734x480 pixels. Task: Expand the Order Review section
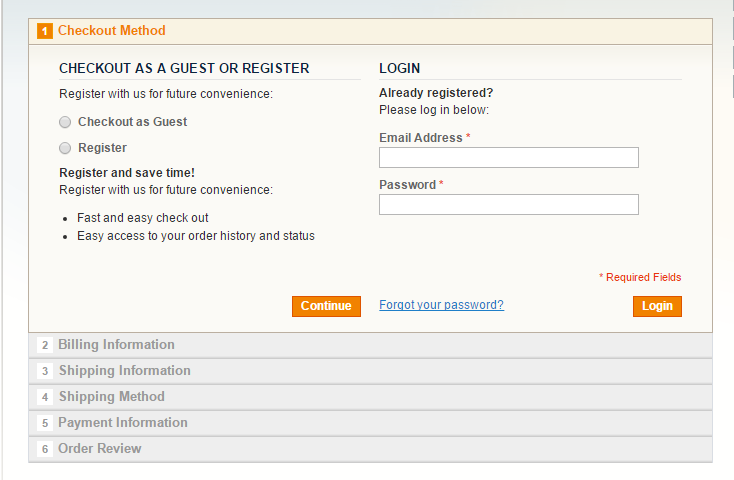[100, 449]
